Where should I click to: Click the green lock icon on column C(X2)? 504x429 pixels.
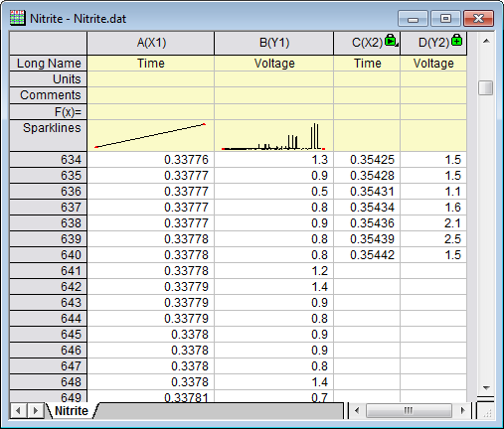392,40
